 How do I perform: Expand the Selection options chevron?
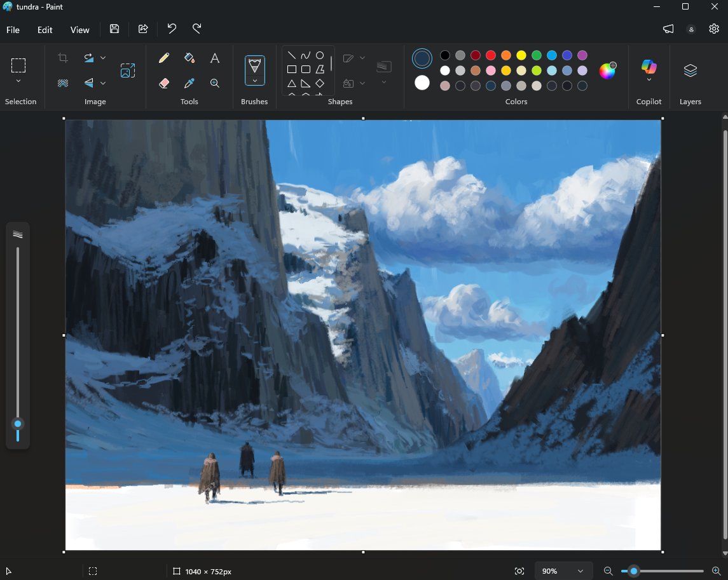coord(18,81)
